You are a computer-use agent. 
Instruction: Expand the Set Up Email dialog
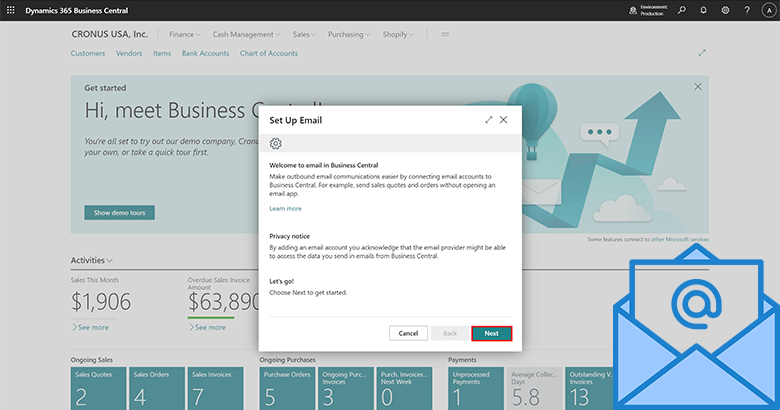(488, 120)
